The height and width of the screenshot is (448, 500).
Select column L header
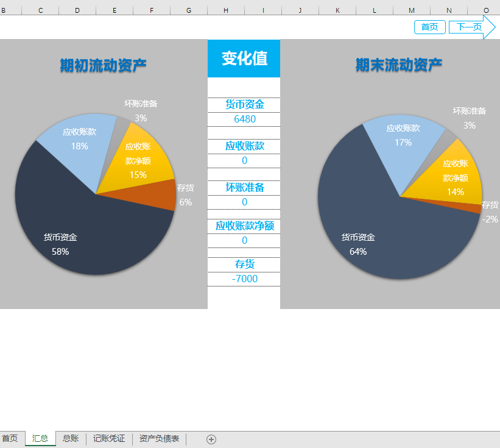click(x=375, y=10)
